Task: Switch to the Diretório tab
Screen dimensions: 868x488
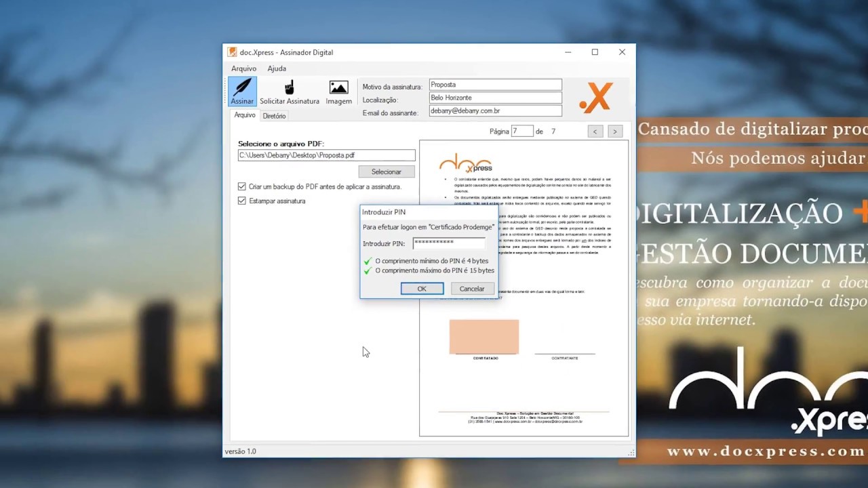Action: tap(274, 116)
